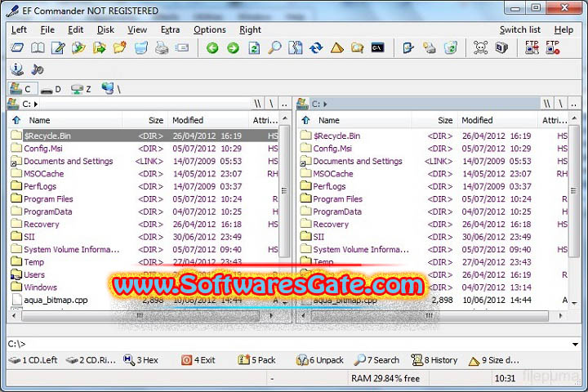
Task: Click 3 Hex function button
Action: click(141, 360)
